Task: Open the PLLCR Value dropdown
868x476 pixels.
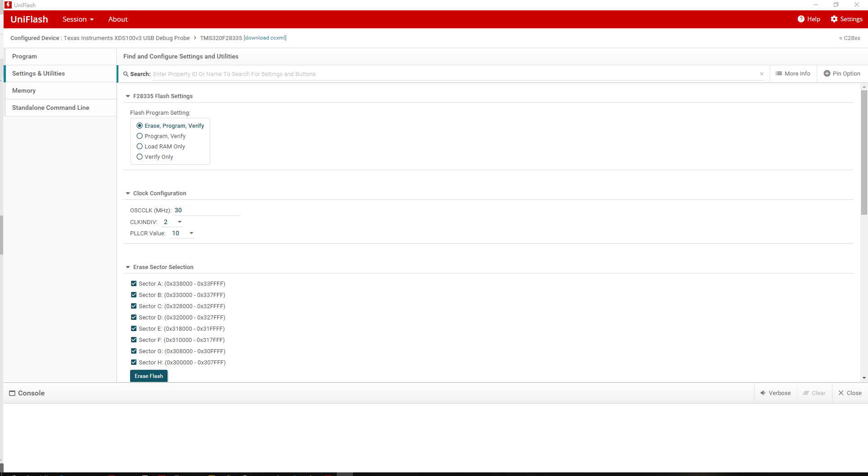Action: (191, 233)
